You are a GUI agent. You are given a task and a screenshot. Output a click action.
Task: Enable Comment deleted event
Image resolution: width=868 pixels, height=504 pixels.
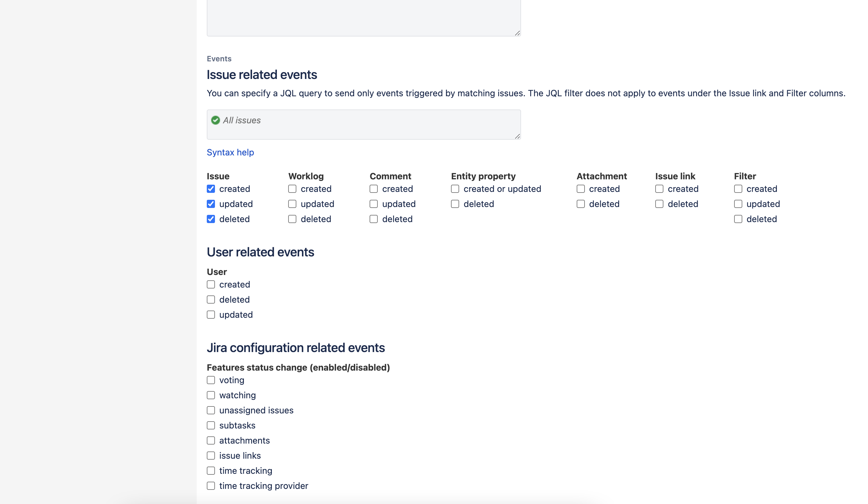click(373, 219)
